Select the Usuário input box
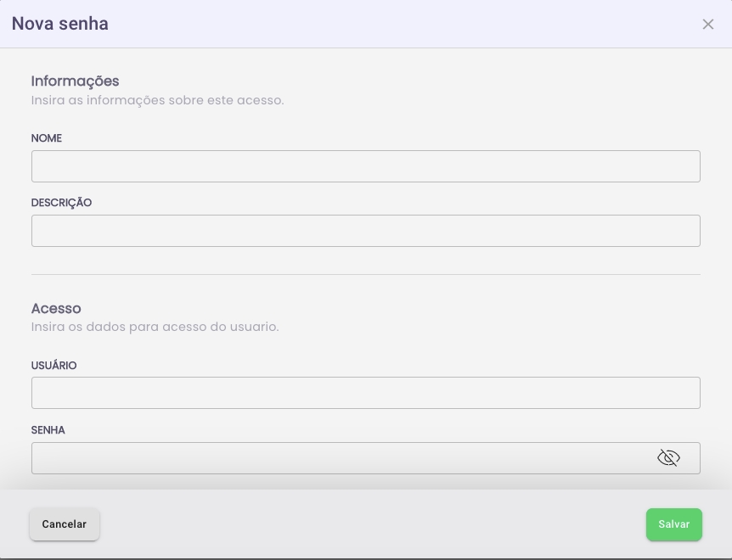The width and height of the screenshot is (732, 560). click(x=365, y=393)
